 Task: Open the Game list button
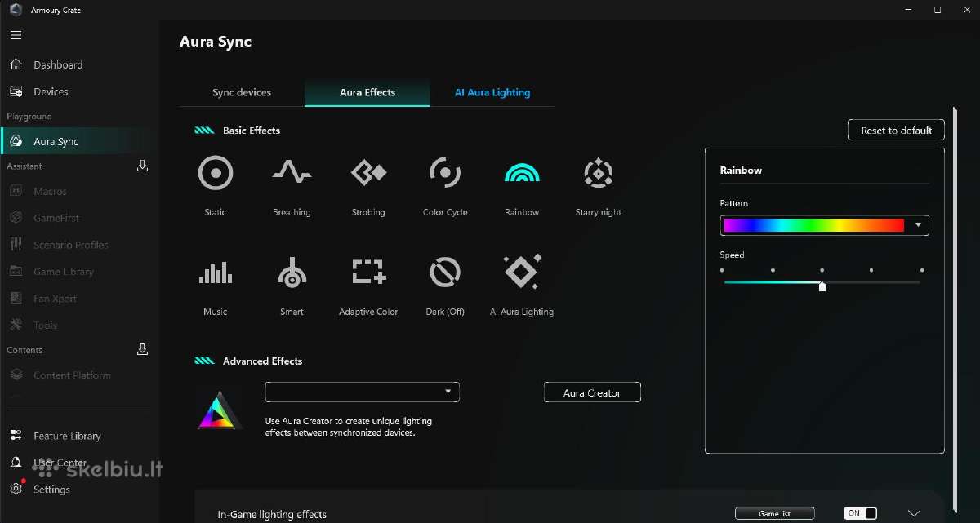coord(775,513)
